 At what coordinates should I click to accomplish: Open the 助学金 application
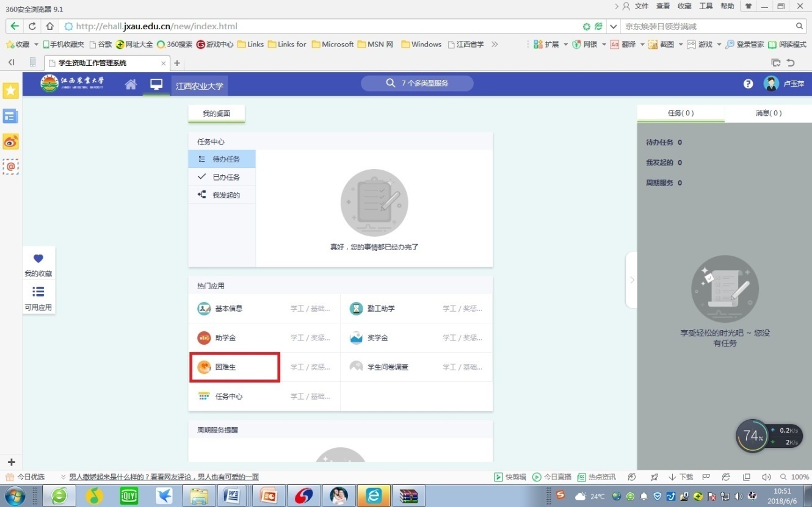pos(225,338)
